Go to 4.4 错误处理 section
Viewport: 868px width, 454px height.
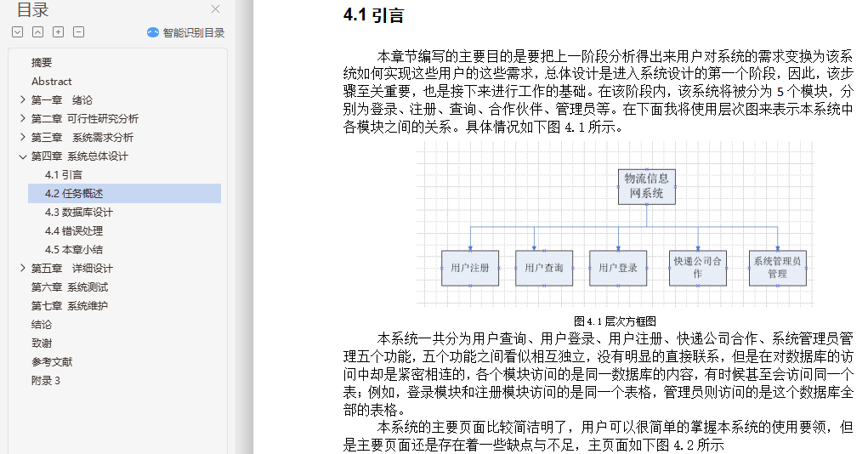pyautogui.click(x=74, y=231)
